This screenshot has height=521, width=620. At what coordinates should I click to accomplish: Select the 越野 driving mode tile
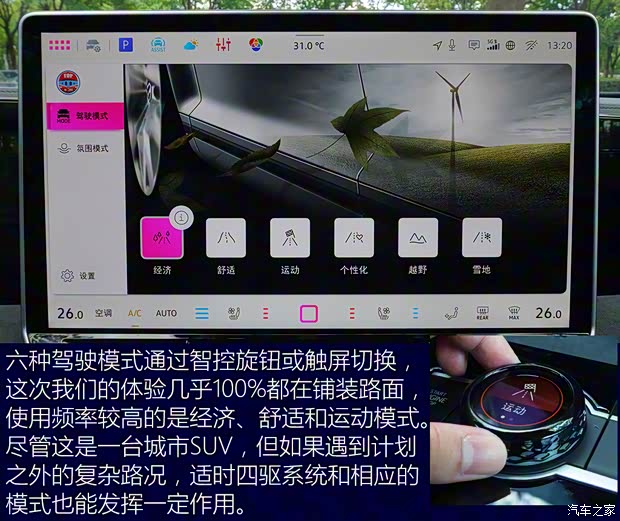pos(418,238)
